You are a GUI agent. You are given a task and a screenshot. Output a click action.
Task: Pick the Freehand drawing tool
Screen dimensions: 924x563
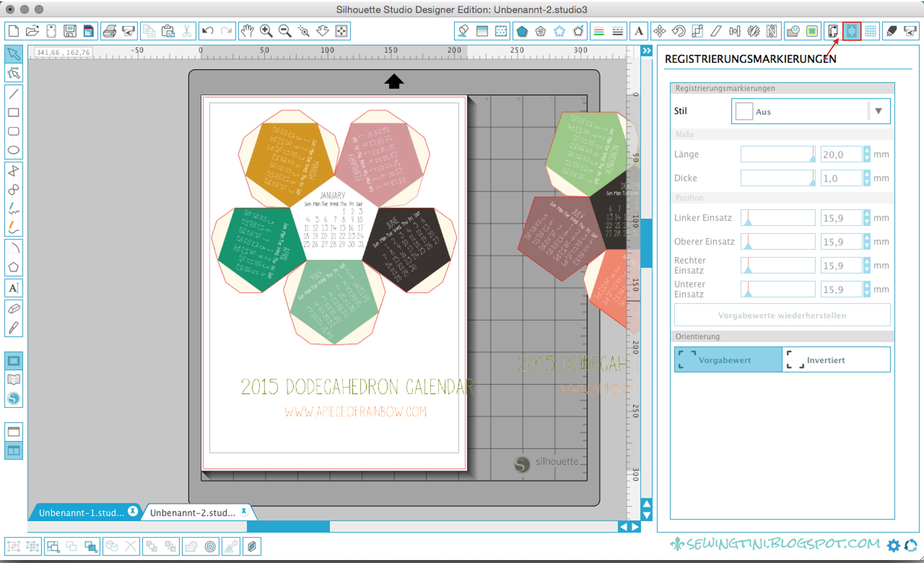13,209
